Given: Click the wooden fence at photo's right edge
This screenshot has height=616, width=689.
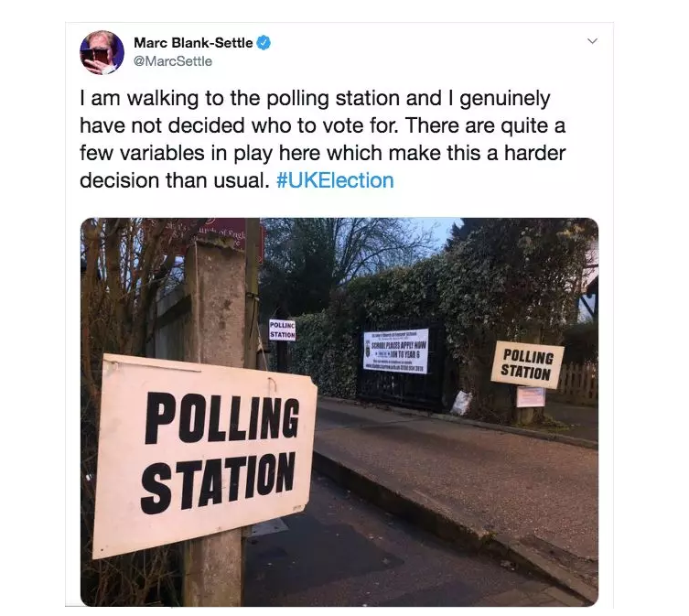Looking at the screenshot, I should click(x=579, y=384).
